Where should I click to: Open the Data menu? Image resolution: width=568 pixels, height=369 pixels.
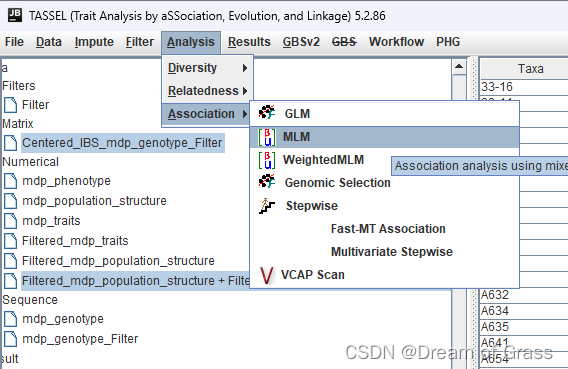(49, 42)
